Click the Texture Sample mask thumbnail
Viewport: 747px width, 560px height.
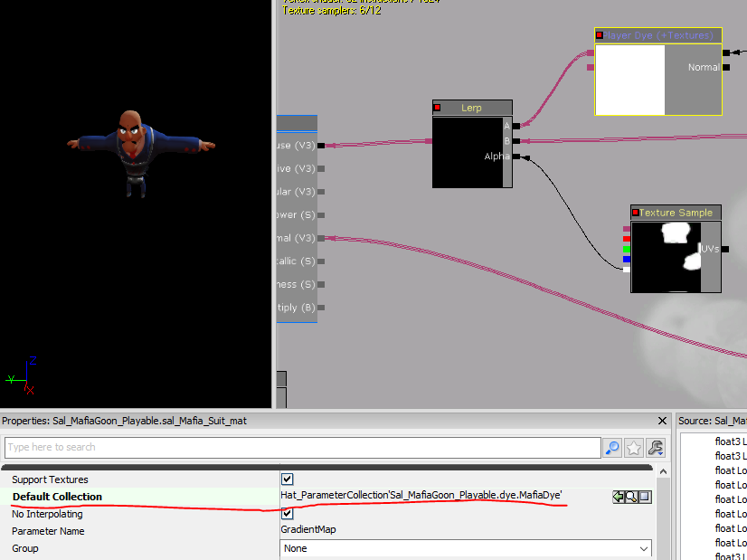(x=666, y=257)
